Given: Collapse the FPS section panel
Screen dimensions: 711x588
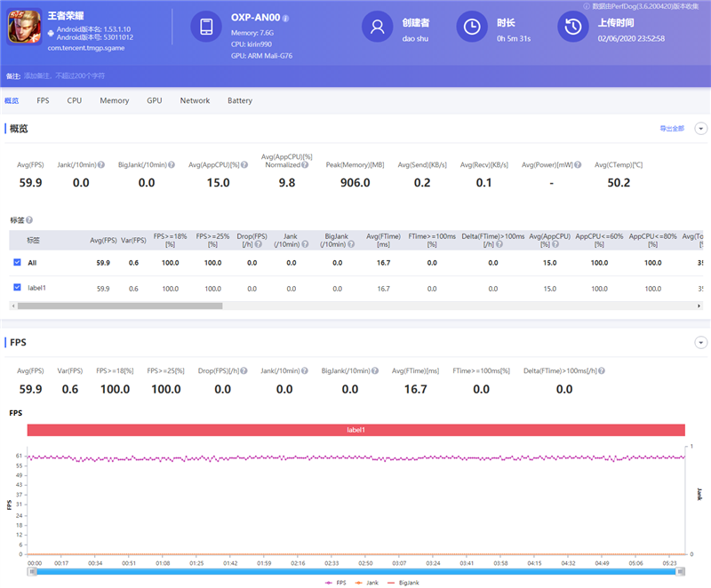Looking at the screenshot, I should (700, 342).
